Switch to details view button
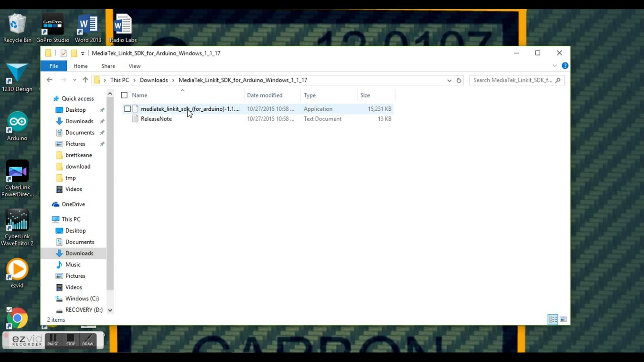Screen dimensions: 644x362 (552, 319)
